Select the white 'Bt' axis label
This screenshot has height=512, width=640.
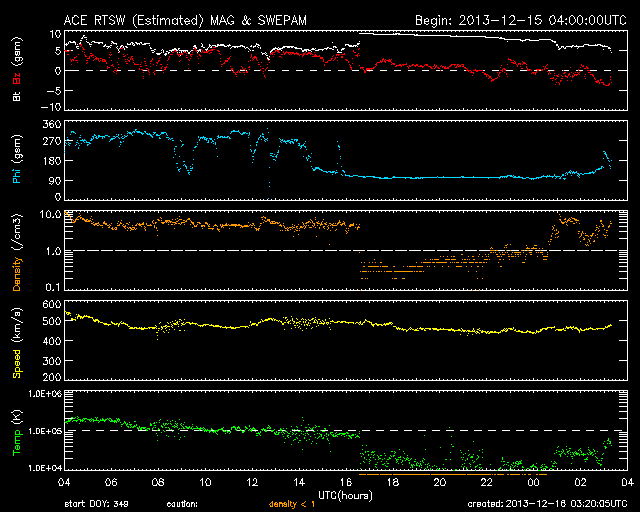point(17,96)
